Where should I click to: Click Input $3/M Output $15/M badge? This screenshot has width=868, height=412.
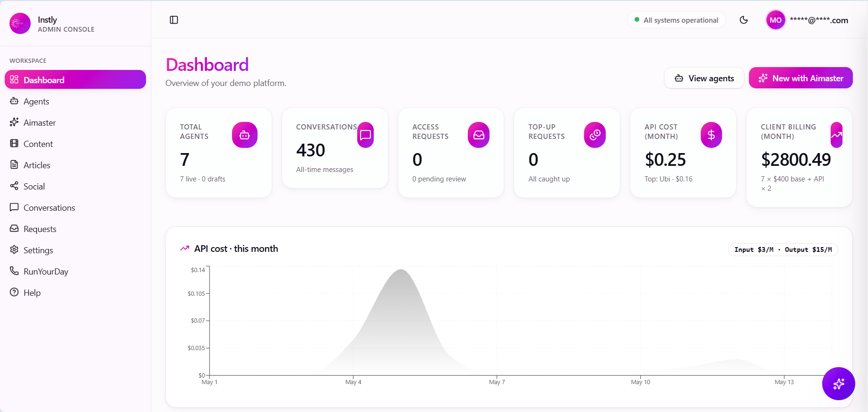coord(783,249)
